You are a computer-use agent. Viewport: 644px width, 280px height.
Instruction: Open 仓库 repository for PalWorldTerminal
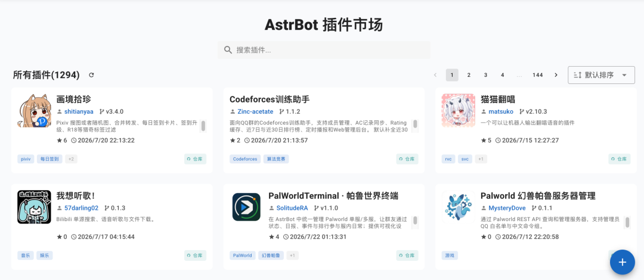tap(407, 256)
